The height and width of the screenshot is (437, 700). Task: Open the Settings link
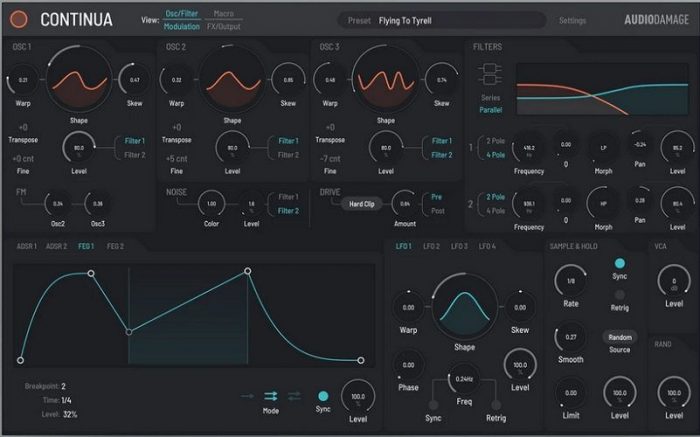572,20
